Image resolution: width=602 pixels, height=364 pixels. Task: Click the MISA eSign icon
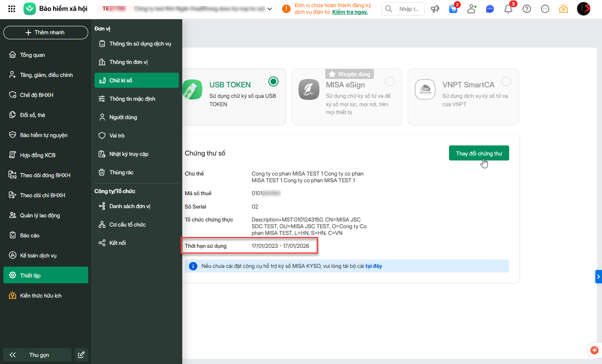309,89
